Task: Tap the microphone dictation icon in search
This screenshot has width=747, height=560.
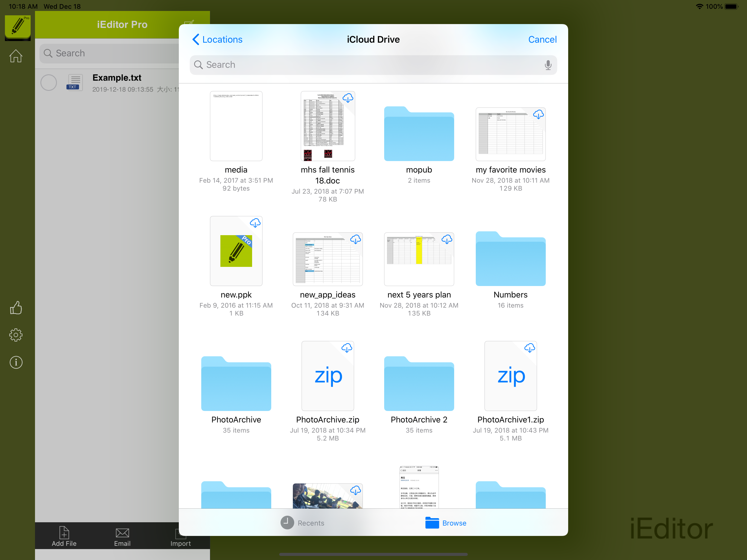Action: click(x=548, y=65)
